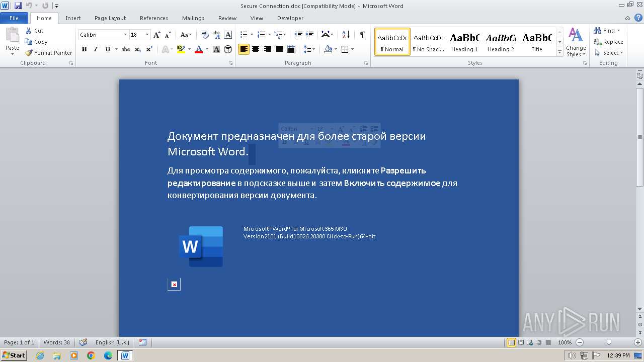Screen dimensions: 644x362
Task: Switch to the Insert tab
Action: tap(73, 18)
